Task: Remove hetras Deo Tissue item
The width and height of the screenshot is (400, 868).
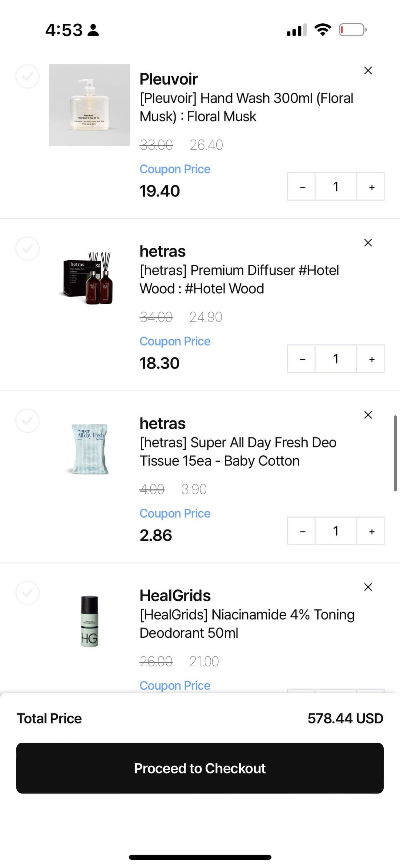Action: (x=368, y=415)
